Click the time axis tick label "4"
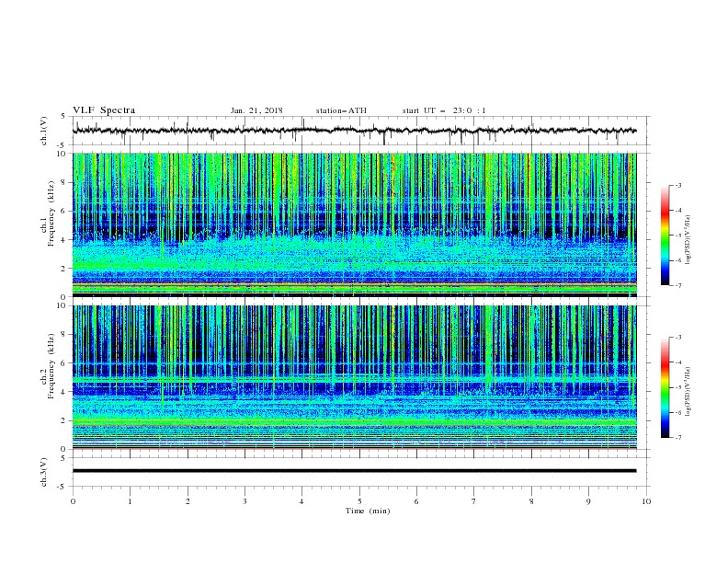The height and width of the screenshot is (563, 728). [301, 501]
